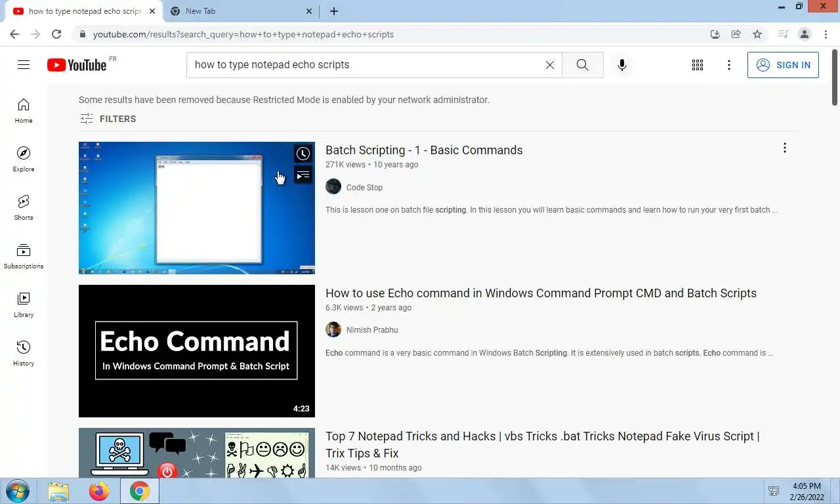
Task: Go forward with the browser forward arrow
Action: pyautogui.click(x=35, y=34)
